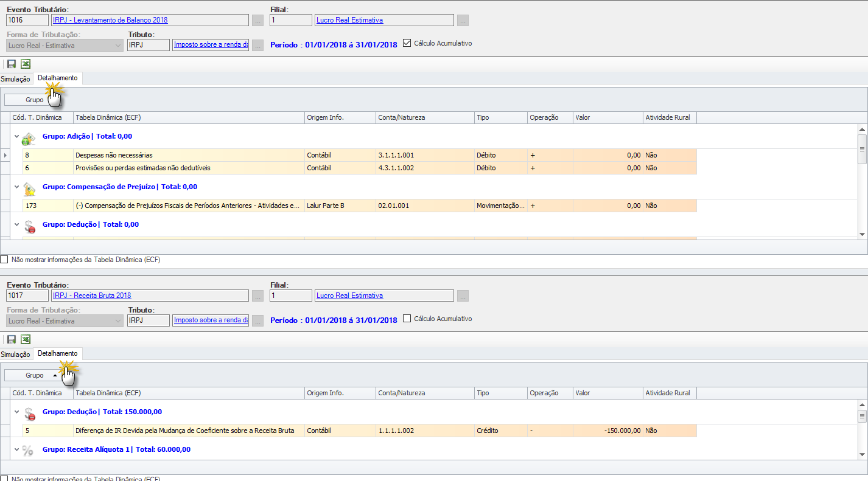Open Tributo lookup button for event 1017
Screen dimensions: 868x481
pos(258,321)
